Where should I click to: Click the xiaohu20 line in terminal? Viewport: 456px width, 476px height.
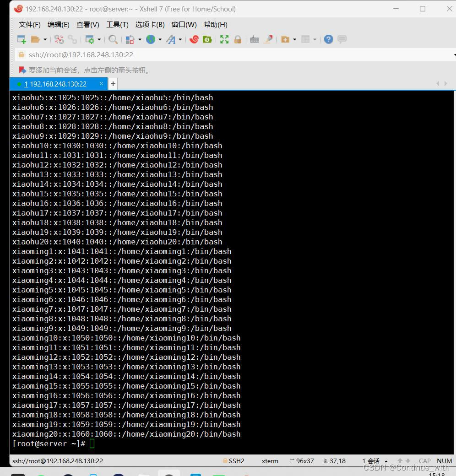pyautogui.click(x=117, y=242)
